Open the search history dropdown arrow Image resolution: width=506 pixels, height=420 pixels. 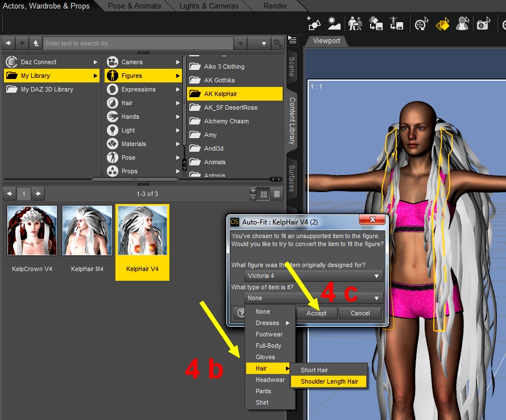click(240, 43)
